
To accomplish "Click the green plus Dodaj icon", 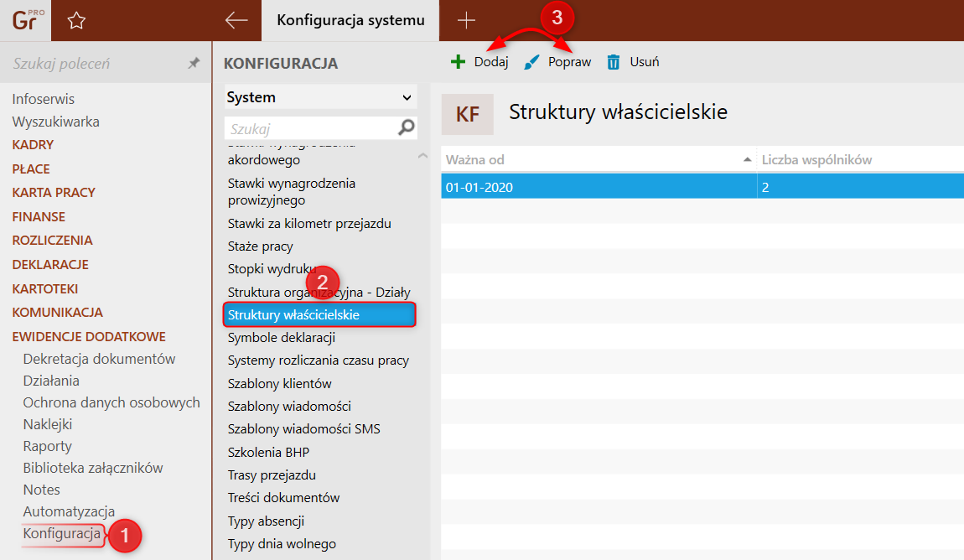I will [458, 62].
